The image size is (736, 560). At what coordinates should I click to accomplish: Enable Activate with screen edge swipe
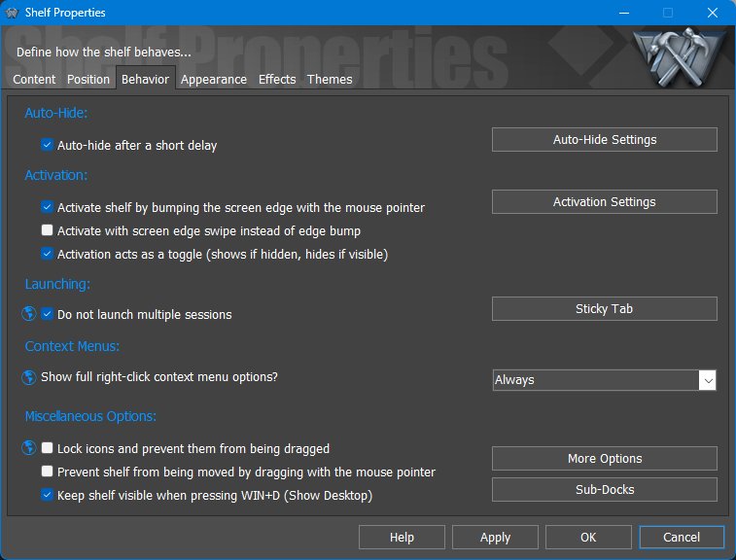47,230
